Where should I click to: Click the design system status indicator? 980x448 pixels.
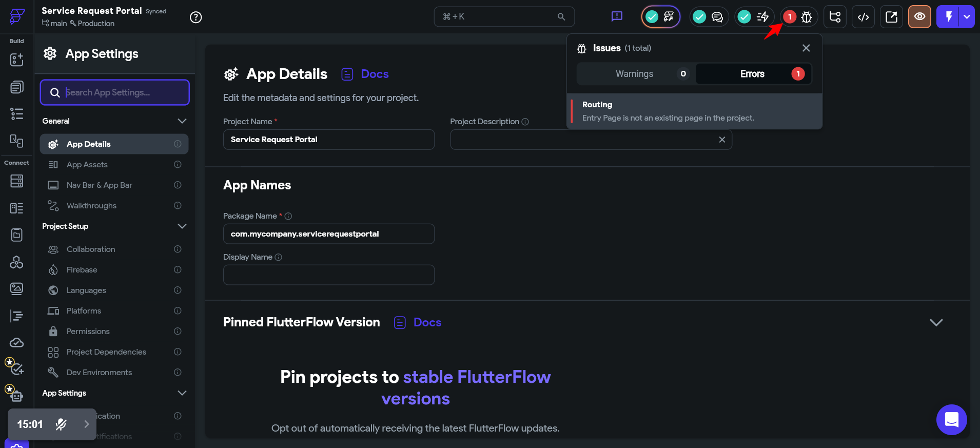click(x=661, y=17)
